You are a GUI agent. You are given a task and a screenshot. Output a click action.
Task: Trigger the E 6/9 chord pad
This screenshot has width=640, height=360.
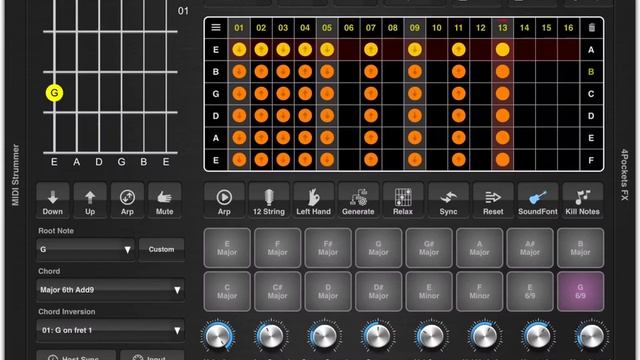click(530, 291)
